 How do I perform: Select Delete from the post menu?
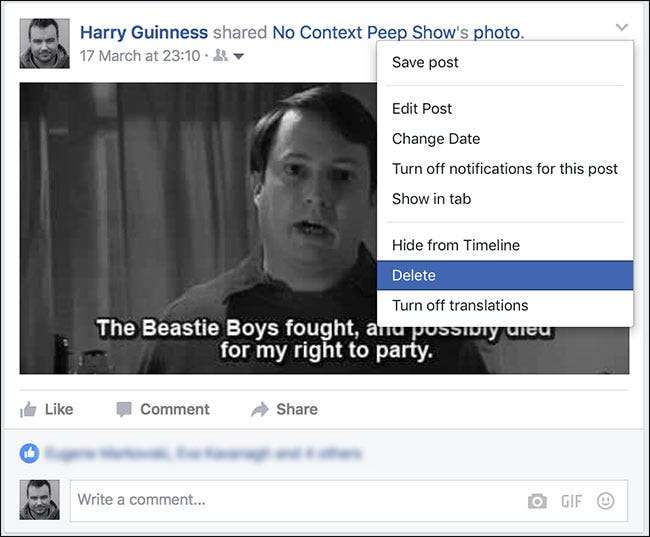click(x=414, y=275)
